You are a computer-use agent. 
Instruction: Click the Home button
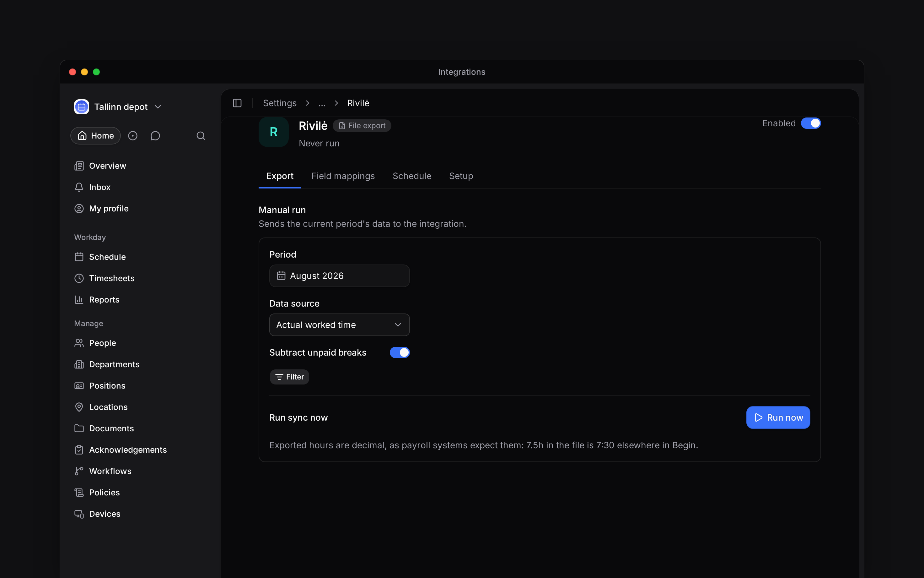(x=95, y=136)
